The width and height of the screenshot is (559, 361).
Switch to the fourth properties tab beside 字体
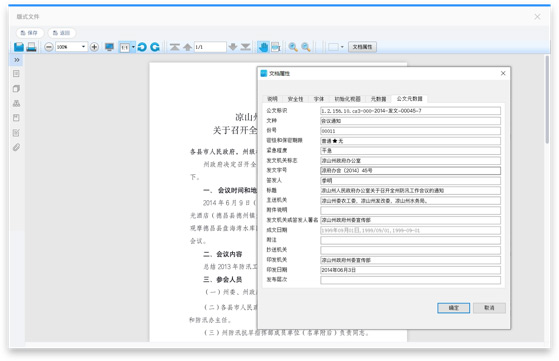point(347,99)
